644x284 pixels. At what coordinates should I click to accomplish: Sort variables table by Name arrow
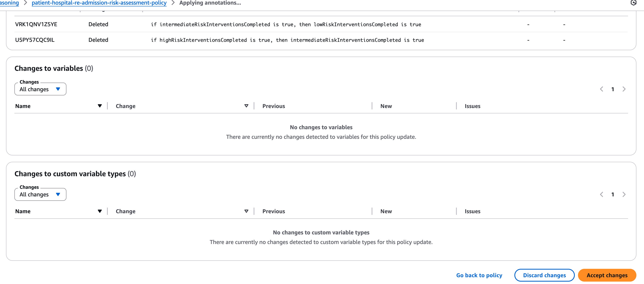[x=100, y=106]
